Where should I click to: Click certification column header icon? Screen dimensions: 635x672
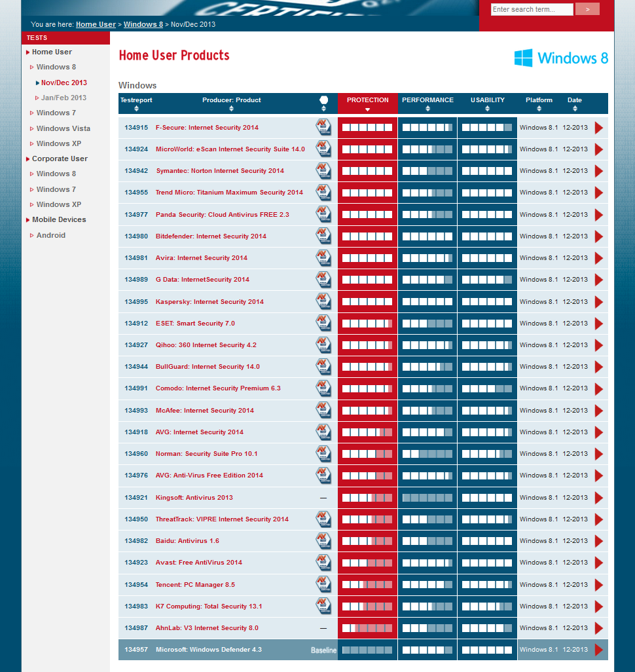324,100
